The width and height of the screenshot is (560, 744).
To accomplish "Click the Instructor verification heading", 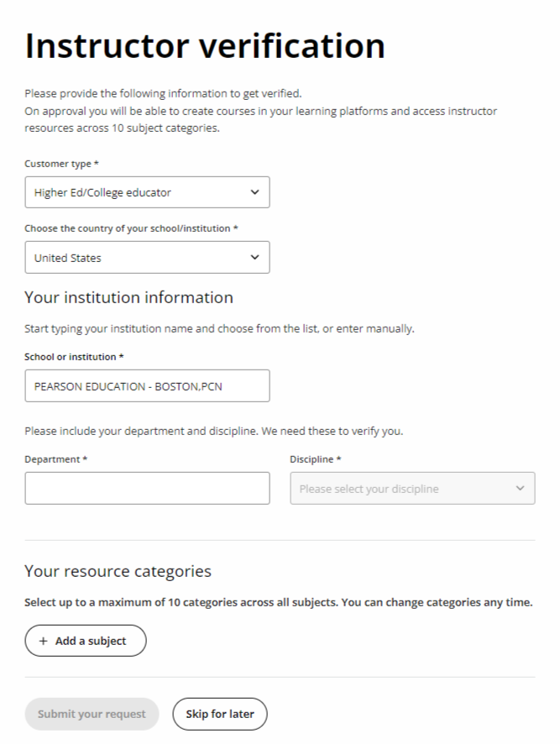I will tap(205, 45).
